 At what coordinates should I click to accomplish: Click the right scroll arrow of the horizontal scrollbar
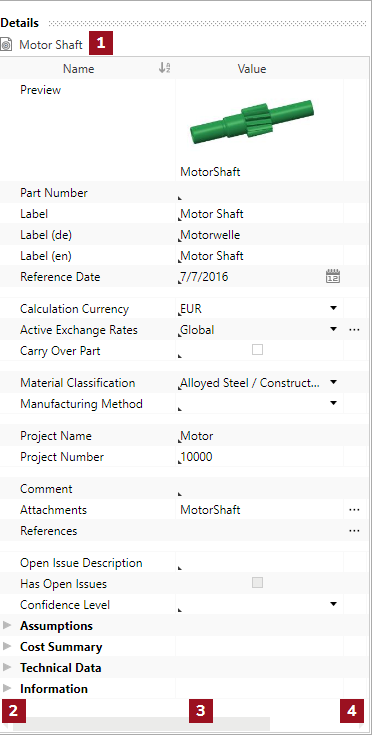click(x=361, y=726)
